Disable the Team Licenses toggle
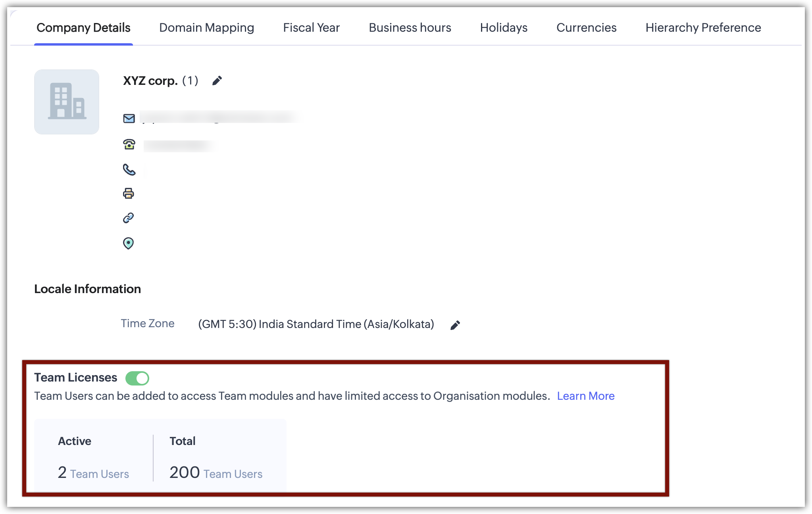 [x=137, y=378]
